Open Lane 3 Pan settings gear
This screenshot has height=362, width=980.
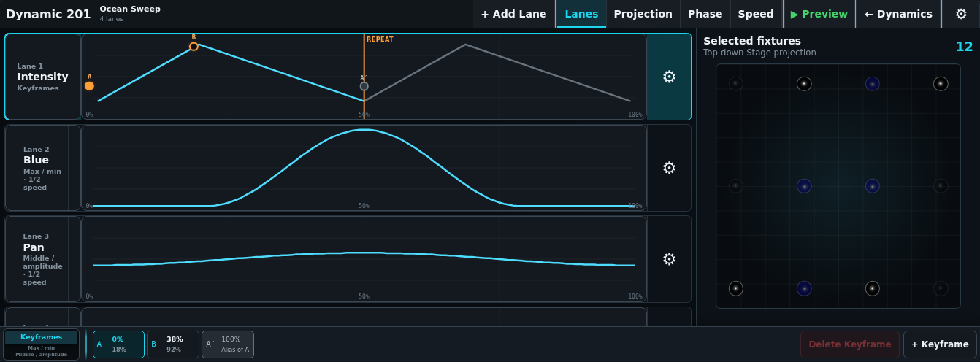669,259
